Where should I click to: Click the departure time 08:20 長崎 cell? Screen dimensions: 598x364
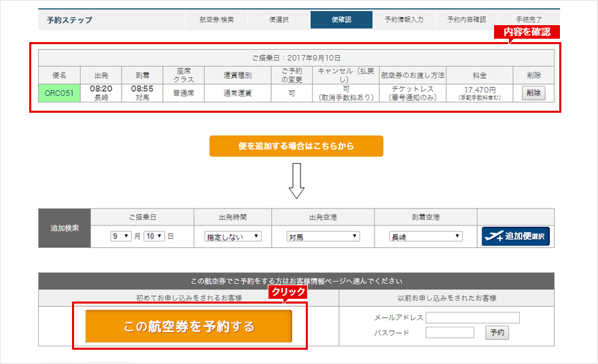coord(101,93)
